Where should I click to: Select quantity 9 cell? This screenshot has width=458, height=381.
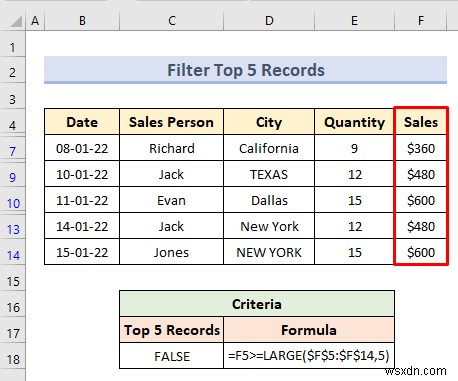tap(354, 148)
